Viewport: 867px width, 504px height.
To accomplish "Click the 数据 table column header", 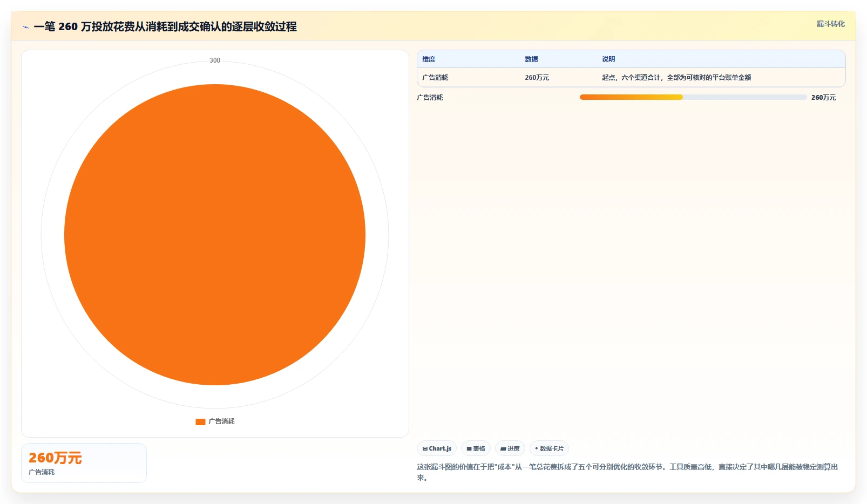I will tap(531, 59).
